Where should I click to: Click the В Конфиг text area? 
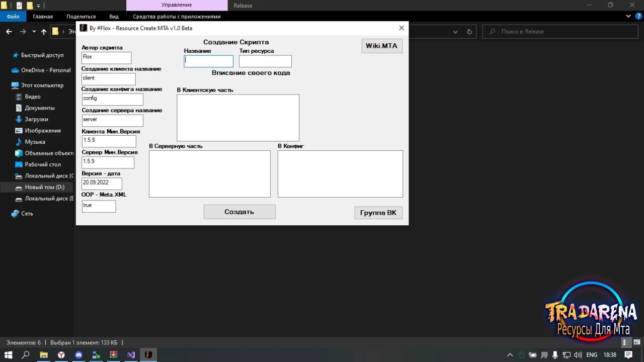pos(340,173)
